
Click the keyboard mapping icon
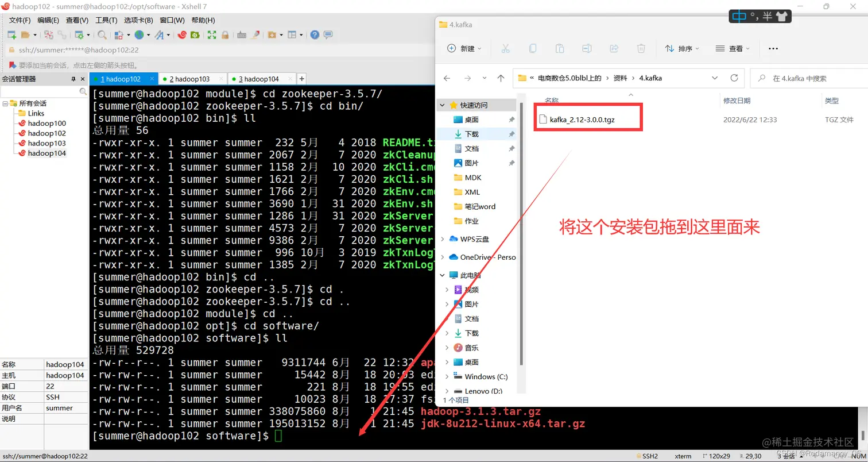(x=242, y=35)
